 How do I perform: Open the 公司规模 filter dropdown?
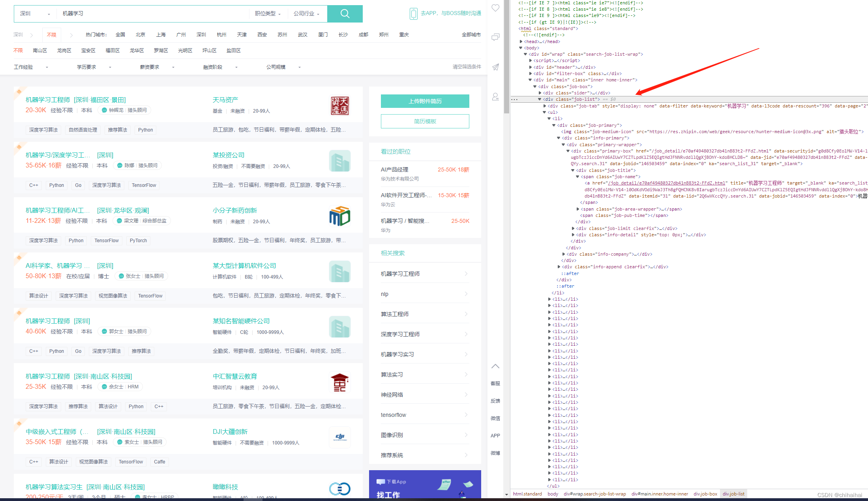(x=283, y=67)
